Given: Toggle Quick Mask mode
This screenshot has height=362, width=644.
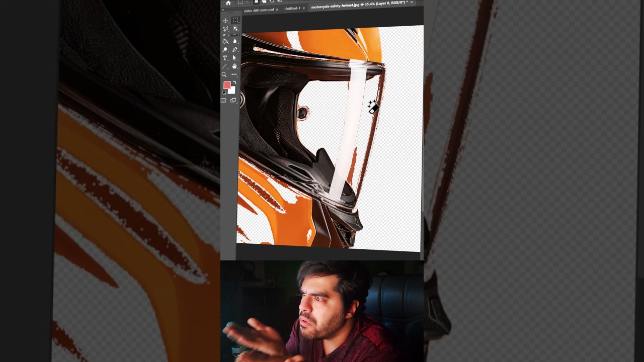Looking at the screenshot, I should [223, 101].
